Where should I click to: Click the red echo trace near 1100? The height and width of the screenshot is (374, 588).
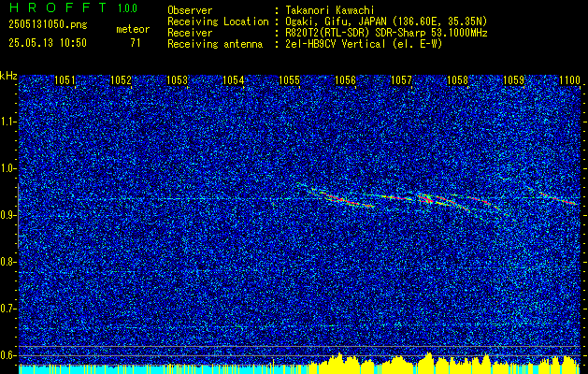(x=559, y=199)
